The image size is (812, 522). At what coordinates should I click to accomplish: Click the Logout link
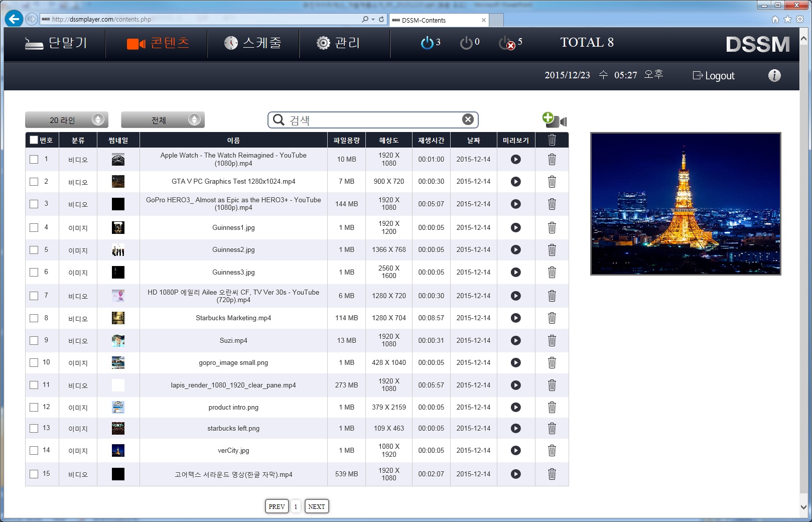pos(714,76)
